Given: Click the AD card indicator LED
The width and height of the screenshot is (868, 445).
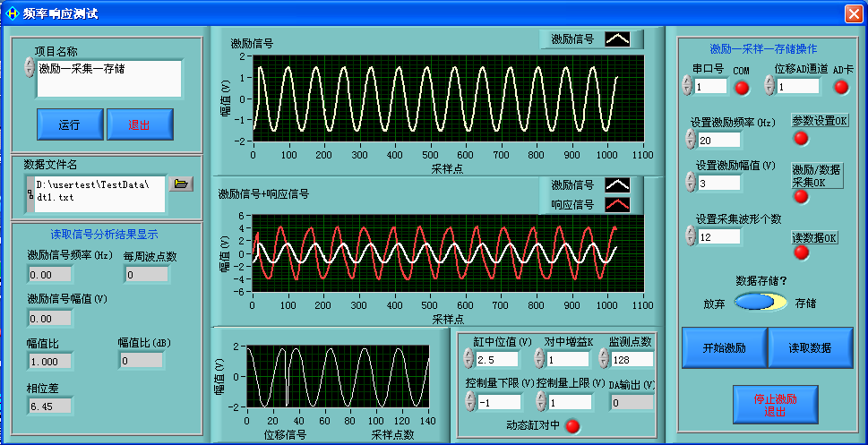Looking at the screenshot, I should tap(840, 87).
